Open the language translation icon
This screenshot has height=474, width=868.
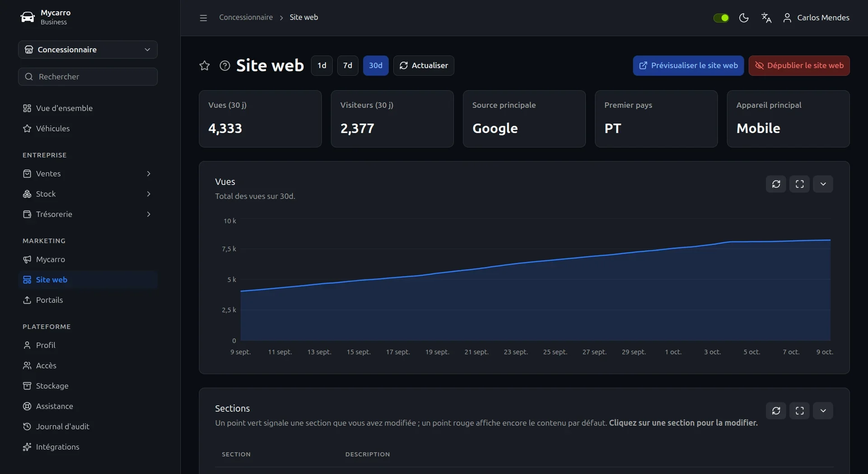(x=766, y=18)
